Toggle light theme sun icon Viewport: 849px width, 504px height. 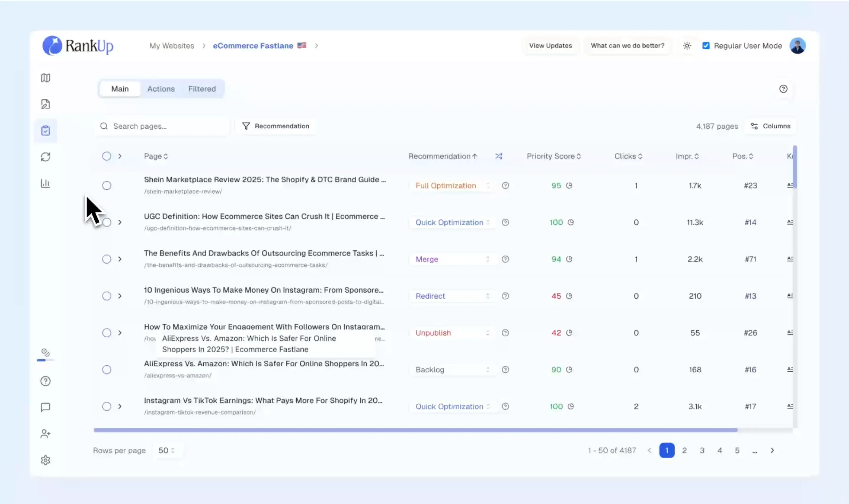coord(687,45)
